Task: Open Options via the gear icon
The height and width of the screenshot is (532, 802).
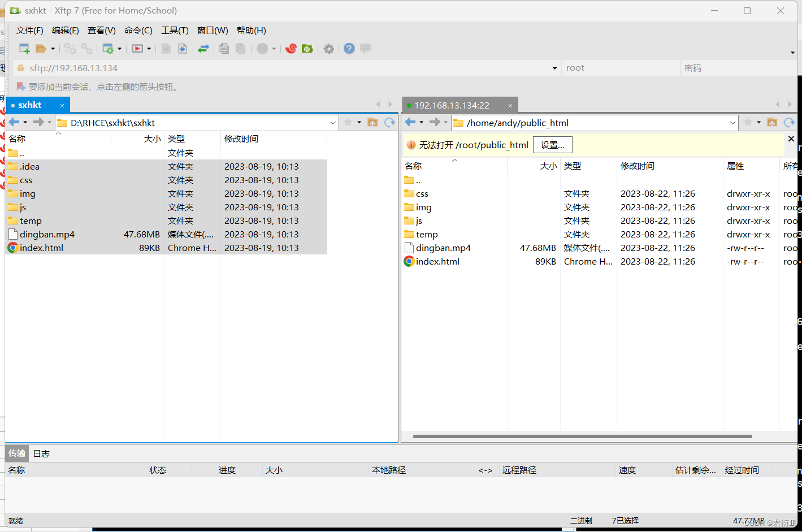Action: pos(328,49)
